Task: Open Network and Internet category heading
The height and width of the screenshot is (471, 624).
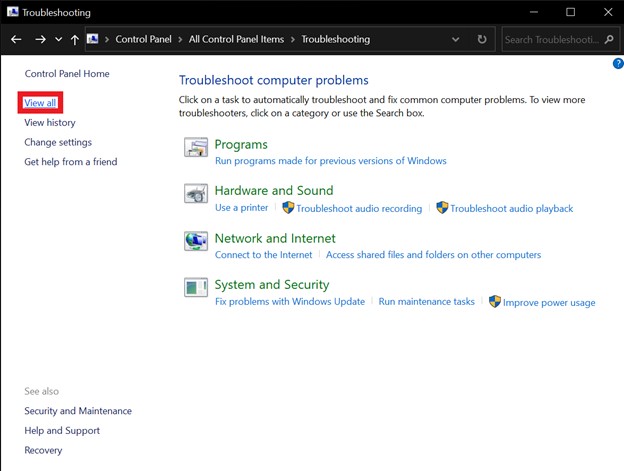Action: (275, 238)
